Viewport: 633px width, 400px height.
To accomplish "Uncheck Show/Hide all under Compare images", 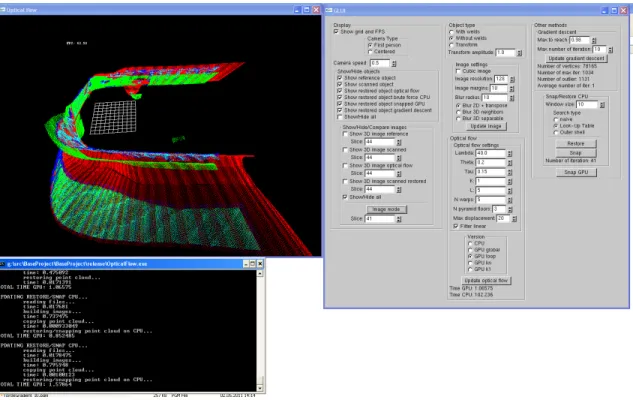I will (345, 197).
